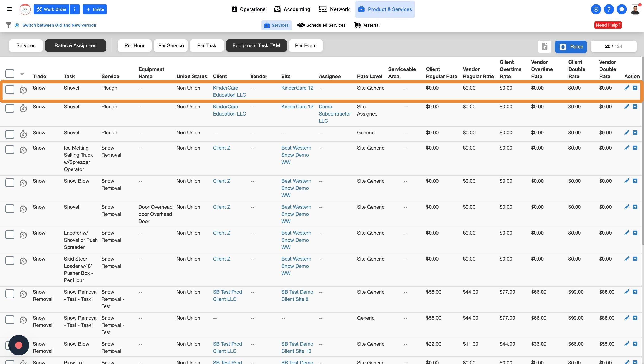Open the hamburger navigation menu

click(x=9, y=9)
